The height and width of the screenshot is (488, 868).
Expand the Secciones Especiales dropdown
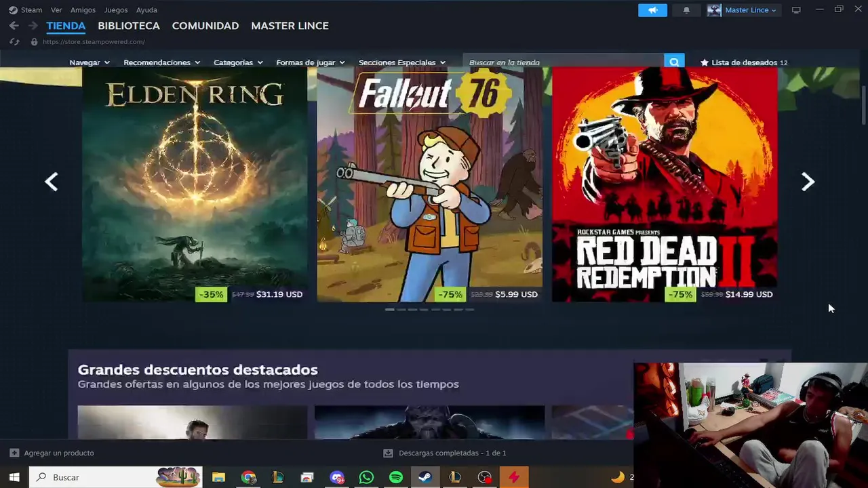402,62
